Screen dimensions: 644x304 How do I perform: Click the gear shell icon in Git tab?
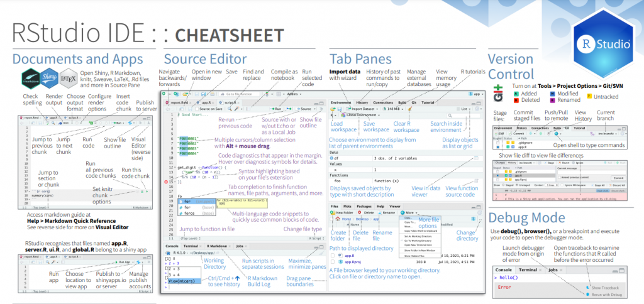coord(556,133)
